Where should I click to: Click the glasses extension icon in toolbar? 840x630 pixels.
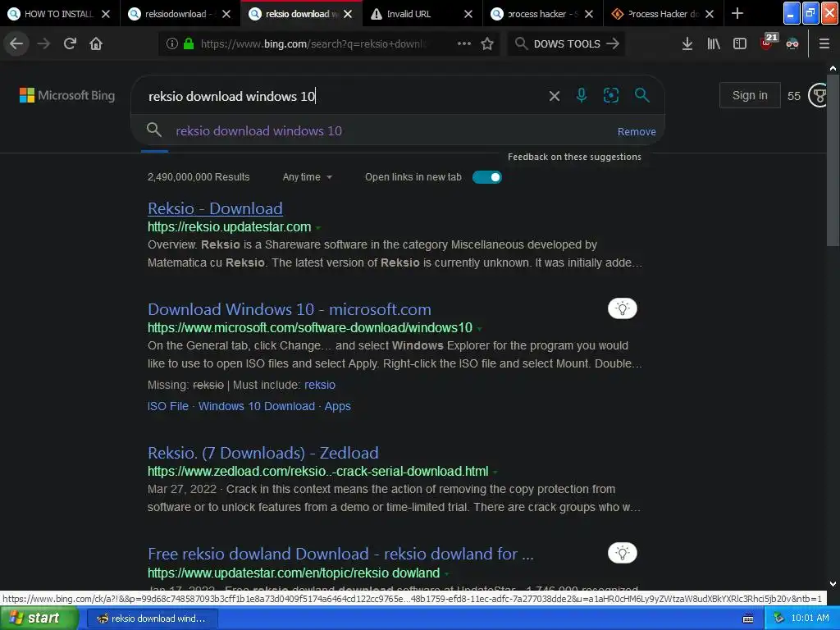[x=792, y=43]
